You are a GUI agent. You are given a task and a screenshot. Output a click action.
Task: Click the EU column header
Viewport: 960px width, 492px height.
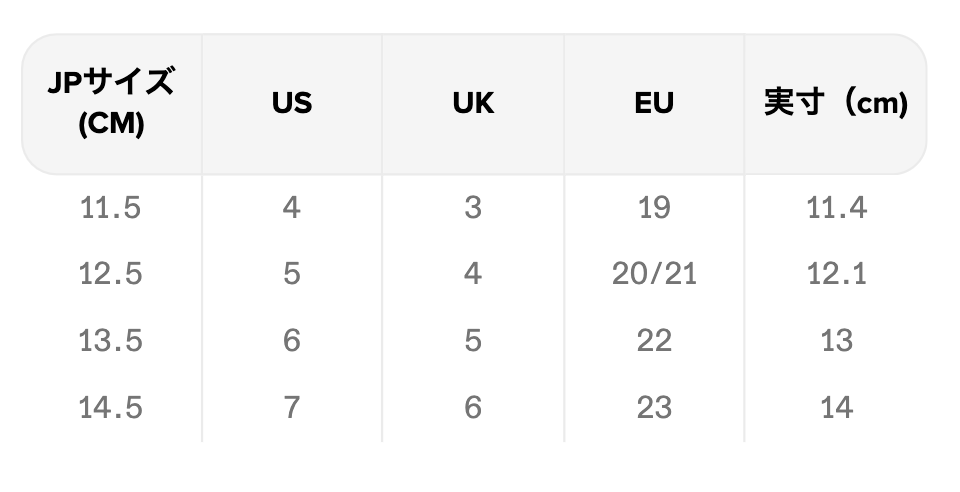pyautogui.click(x=654, y=103)
